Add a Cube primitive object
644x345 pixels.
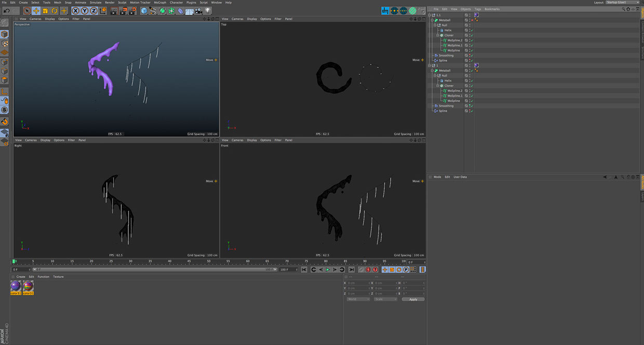click(144, 10)
